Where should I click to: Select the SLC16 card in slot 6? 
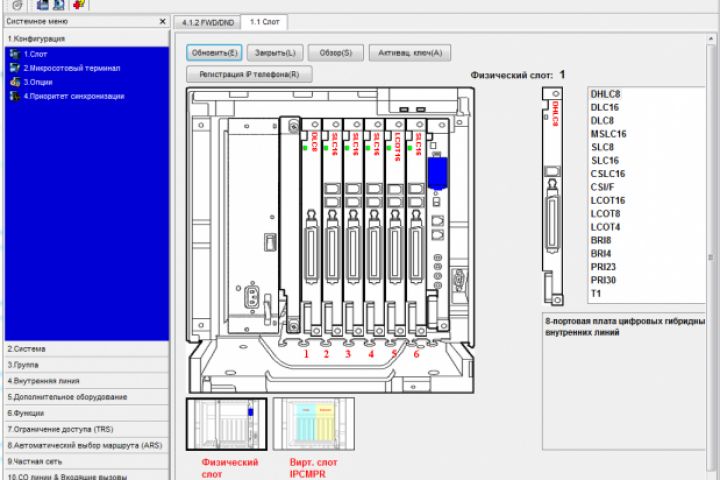[x=417, y=227]
